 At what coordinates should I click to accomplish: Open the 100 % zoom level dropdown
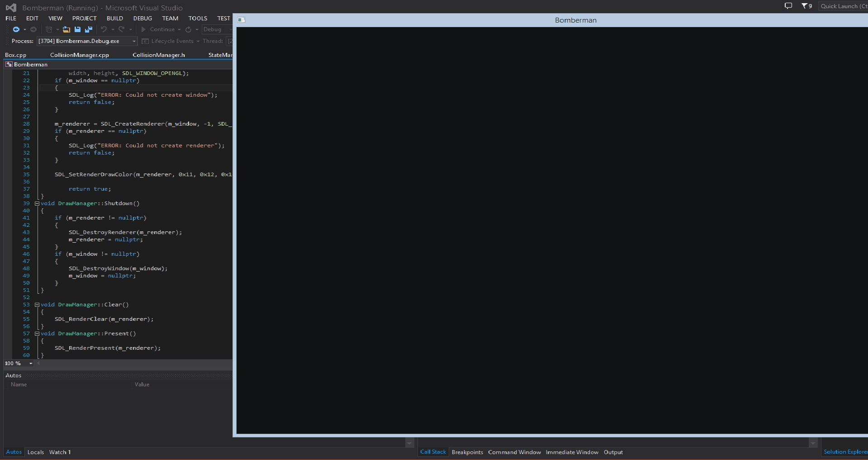pyautogui.click(x=31, y=363)
